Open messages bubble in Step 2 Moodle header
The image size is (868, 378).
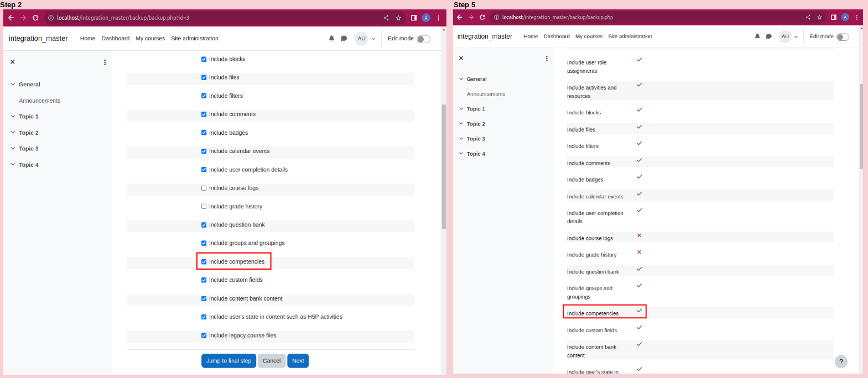(344, 38)
